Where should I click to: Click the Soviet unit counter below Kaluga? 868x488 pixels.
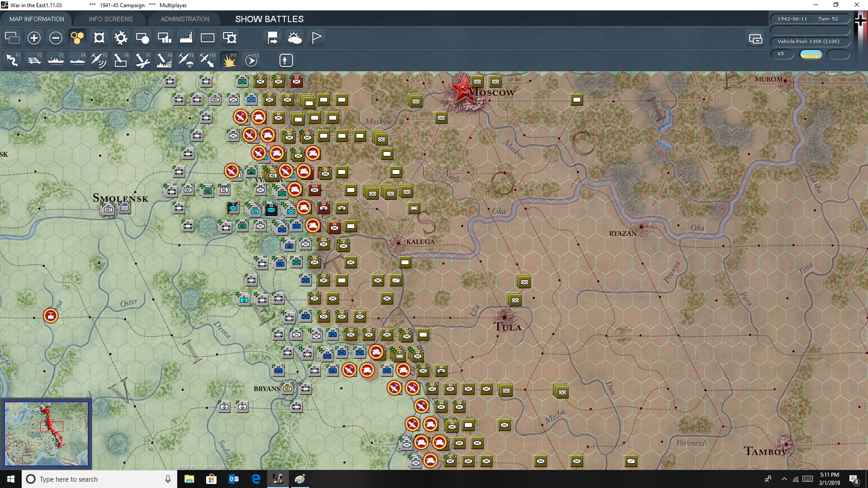click(405, 262)
